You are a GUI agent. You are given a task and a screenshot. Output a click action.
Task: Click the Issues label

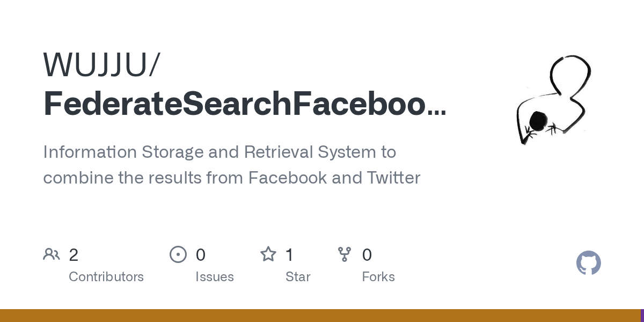(x=215, y=277)
